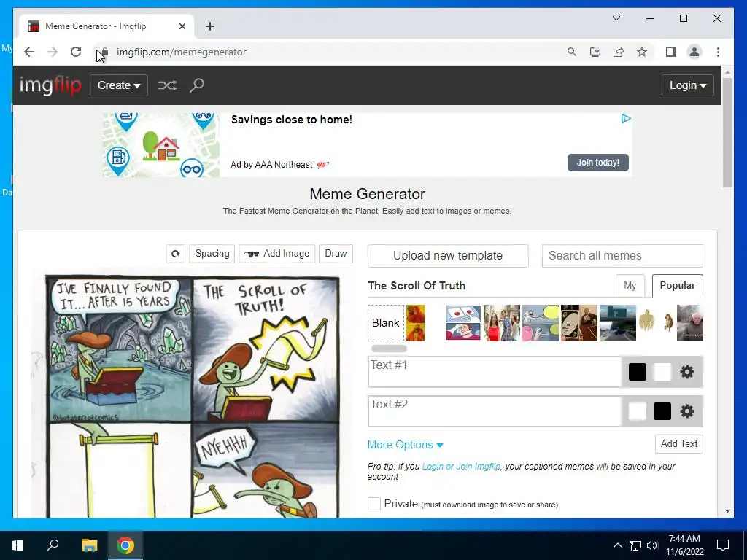Reload the page

click(x=76, y=52)
